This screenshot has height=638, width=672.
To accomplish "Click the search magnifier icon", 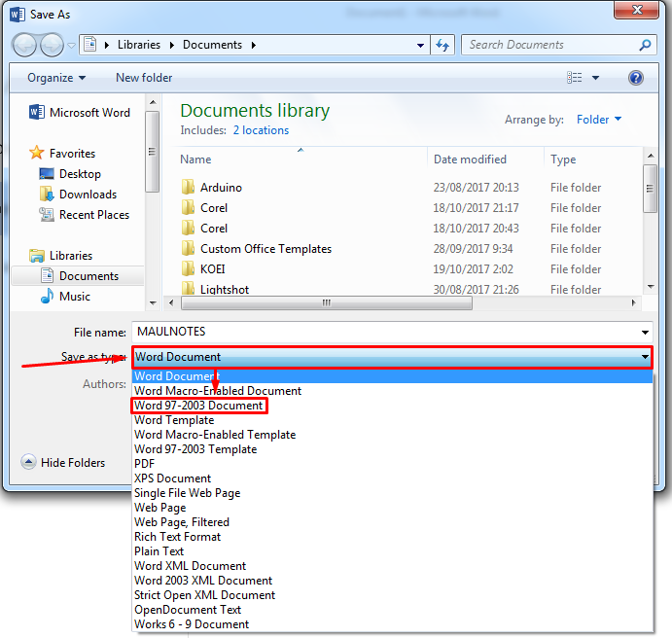I will point(645,45).
